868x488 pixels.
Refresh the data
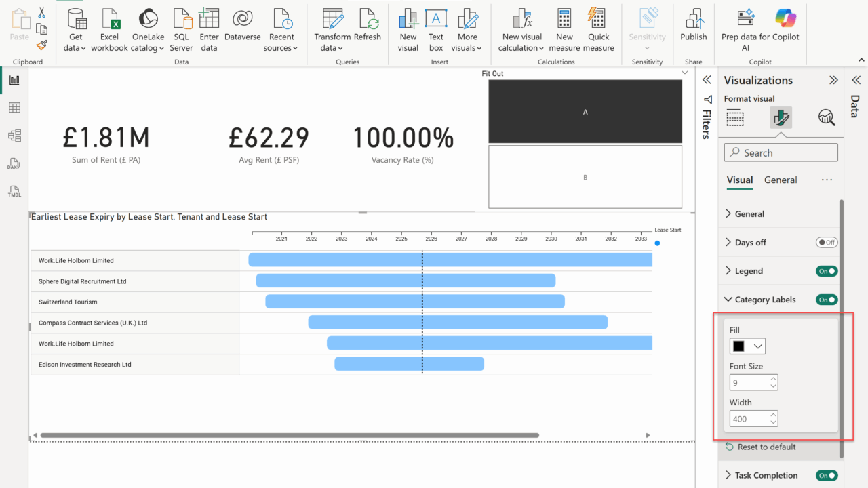click(x=368, y=24)
